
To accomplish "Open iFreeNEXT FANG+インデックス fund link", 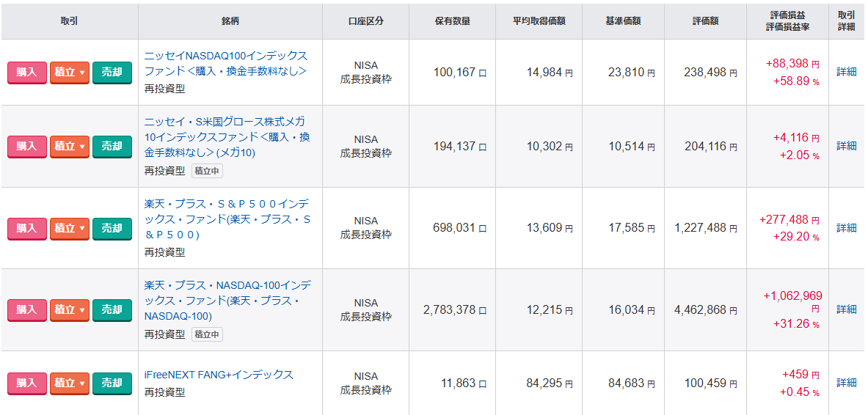I will (219, 375).
